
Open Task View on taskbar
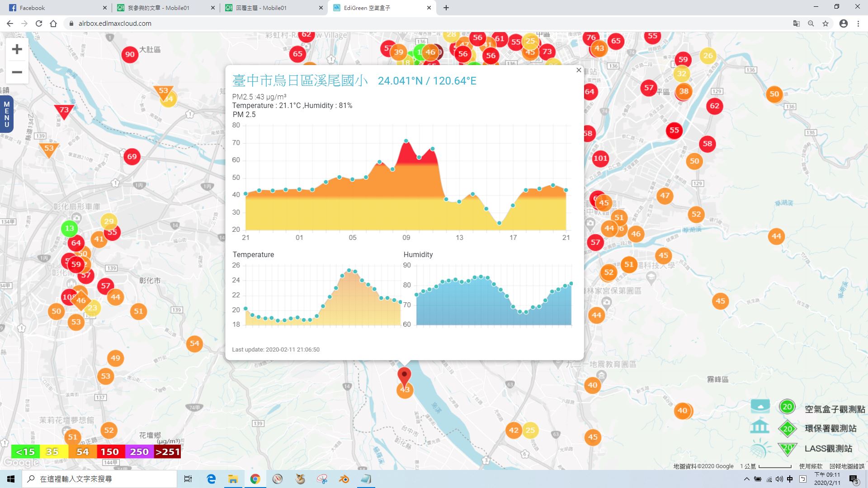tap(188, 479)
